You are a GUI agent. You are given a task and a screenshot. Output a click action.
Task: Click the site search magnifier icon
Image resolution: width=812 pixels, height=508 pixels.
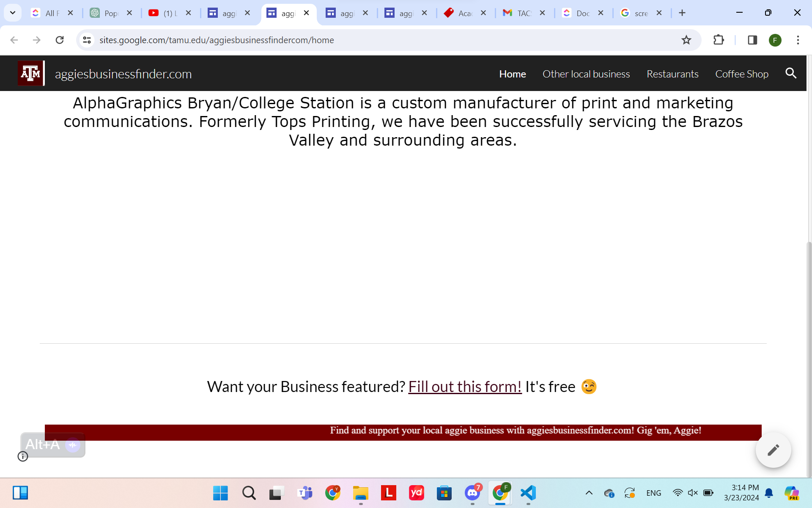(790, 73)
